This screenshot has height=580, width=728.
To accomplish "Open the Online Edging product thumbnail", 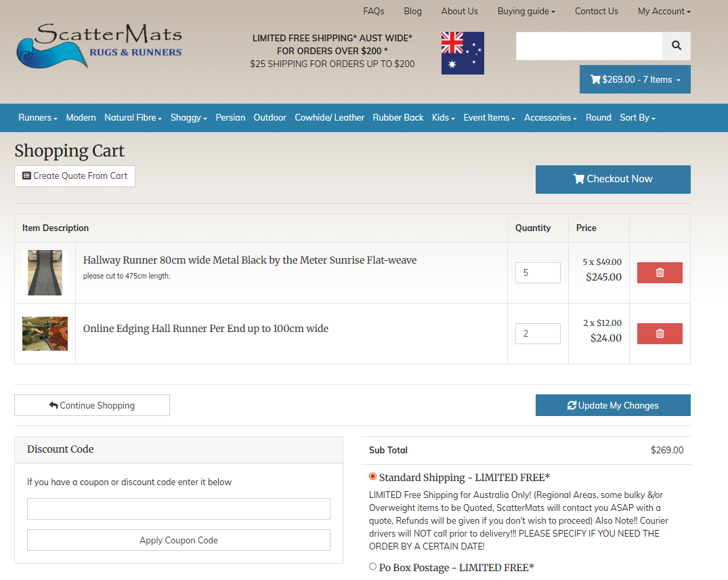I will point(45,333).
